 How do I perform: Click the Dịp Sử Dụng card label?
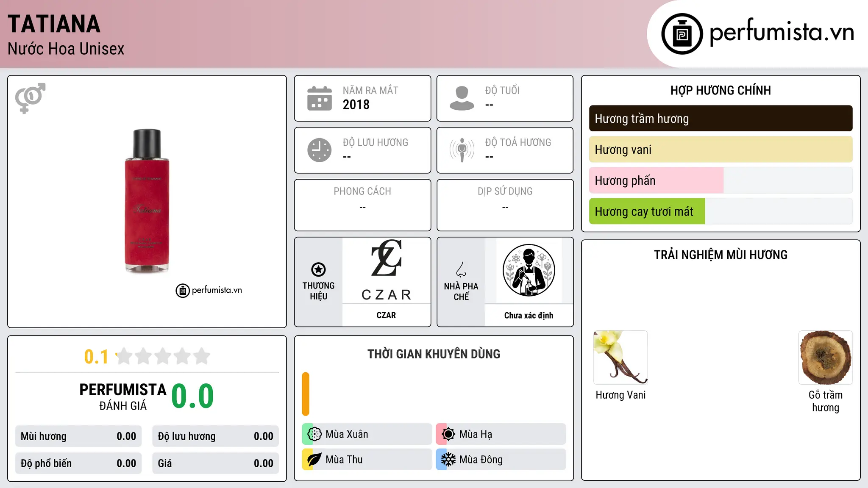coord(505,191)
